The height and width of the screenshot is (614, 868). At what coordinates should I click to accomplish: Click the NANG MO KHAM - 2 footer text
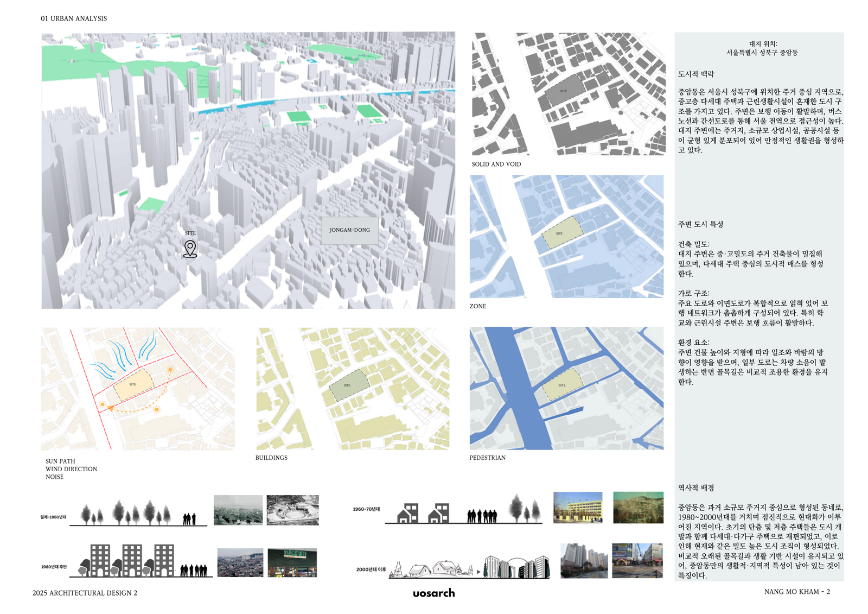click(x=796, y=592)
